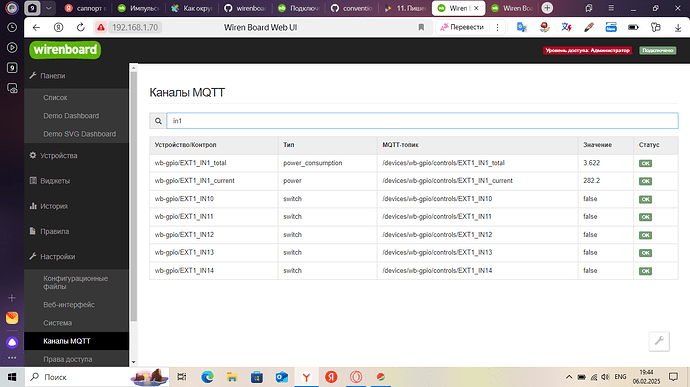Go back with the browser back arrow
Viewport: 690px width, 387px height.
pyautogui.click(x=36, y=27)
